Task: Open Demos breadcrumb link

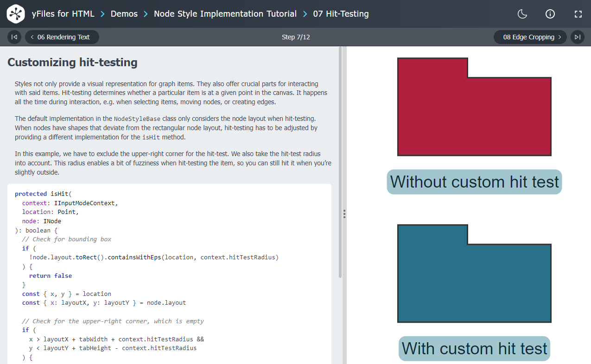Action: pyautogui.click(x=124, y=14)
